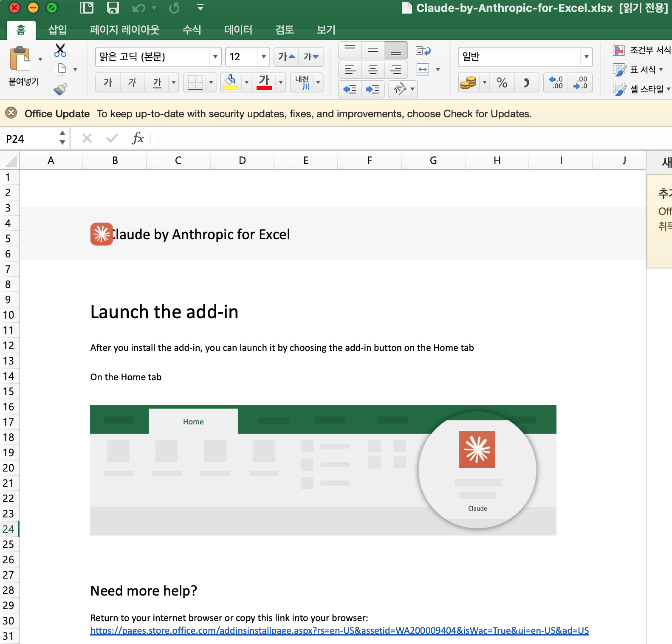672x644 pixels.
Task: Click the Redo arrow icon
Action: tap(174, 8)
